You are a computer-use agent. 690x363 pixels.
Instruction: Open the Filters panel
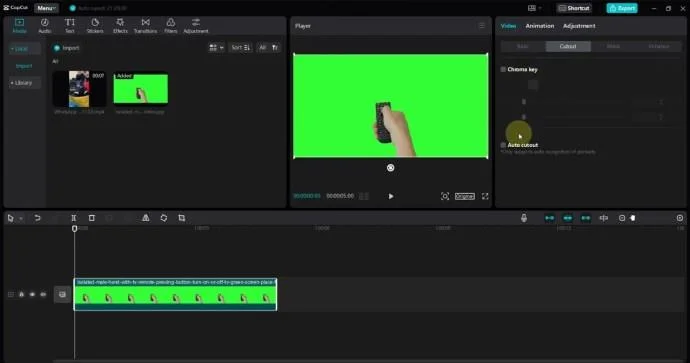tap(170, 26)
